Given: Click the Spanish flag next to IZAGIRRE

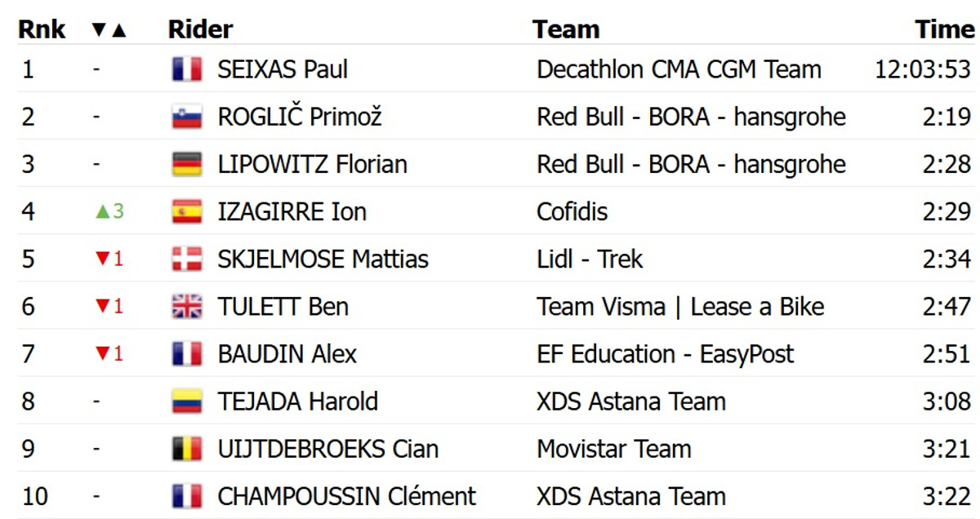Looking at the screenshot, I should [x=187, y=212].
